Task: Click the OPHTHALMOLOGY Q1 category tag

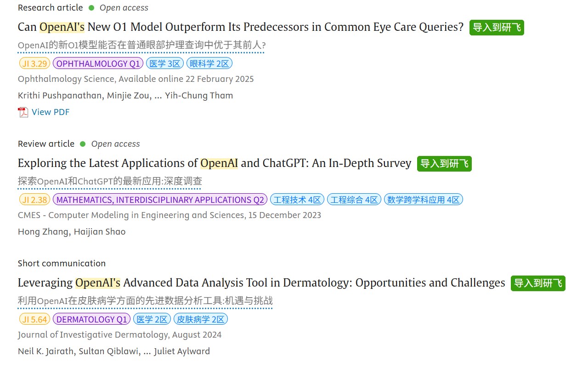Action: pyautogui.click(x=98, y=63)
